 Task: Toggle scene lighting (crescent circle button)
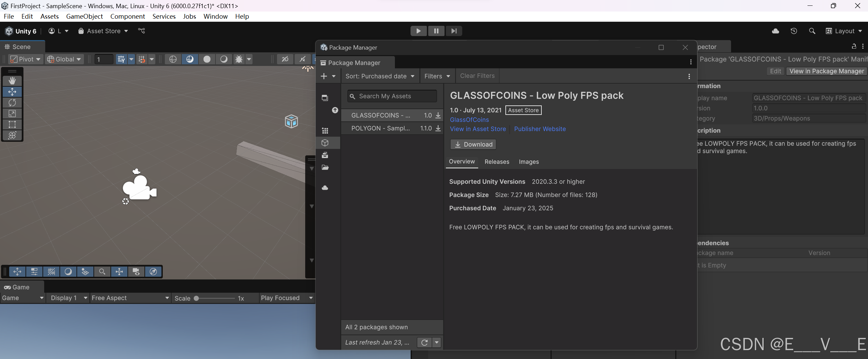click(x=224, y=59)
